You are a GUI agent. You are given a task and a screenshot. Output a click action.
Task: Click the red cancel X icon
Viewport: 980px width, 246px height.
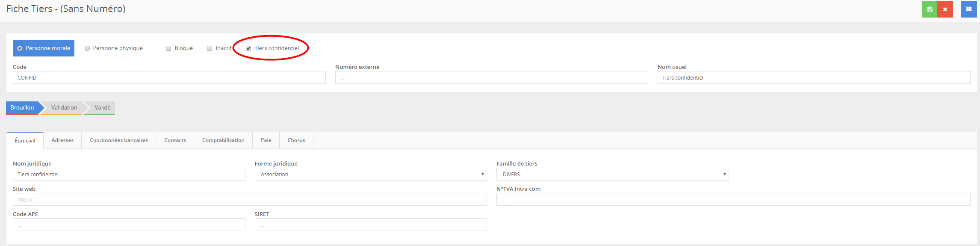coord(945,9)
